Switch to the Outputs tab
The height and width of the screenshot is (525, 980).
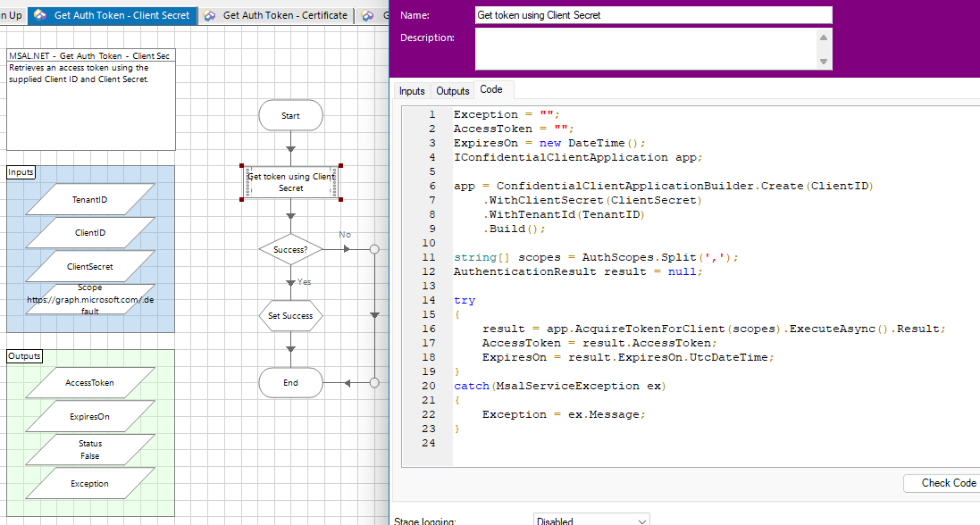coord(453,91)
